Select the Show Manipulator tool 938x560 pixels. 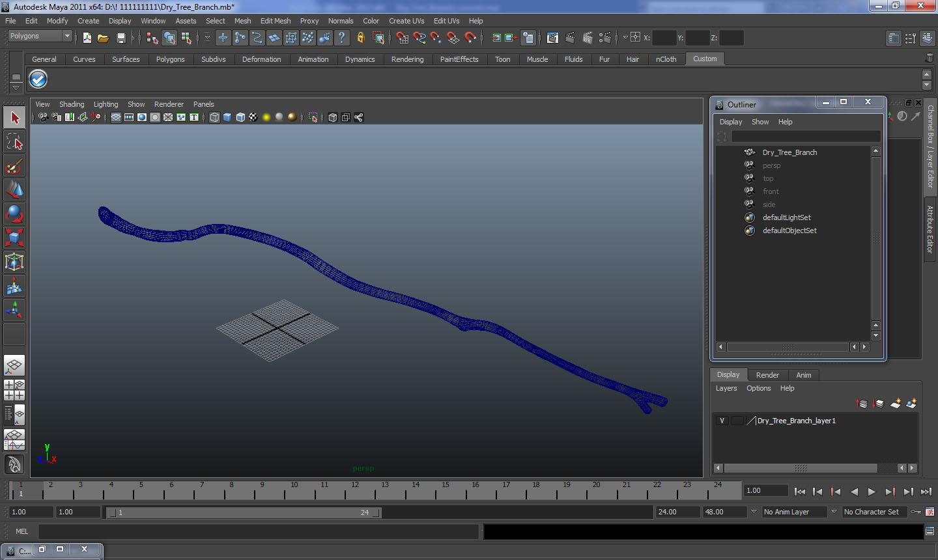tap(14, 310)
